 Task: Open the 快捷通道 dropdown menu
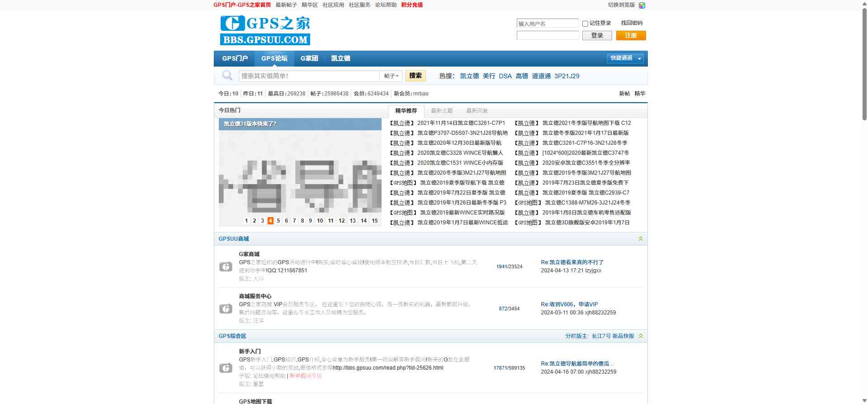point(625,58)
